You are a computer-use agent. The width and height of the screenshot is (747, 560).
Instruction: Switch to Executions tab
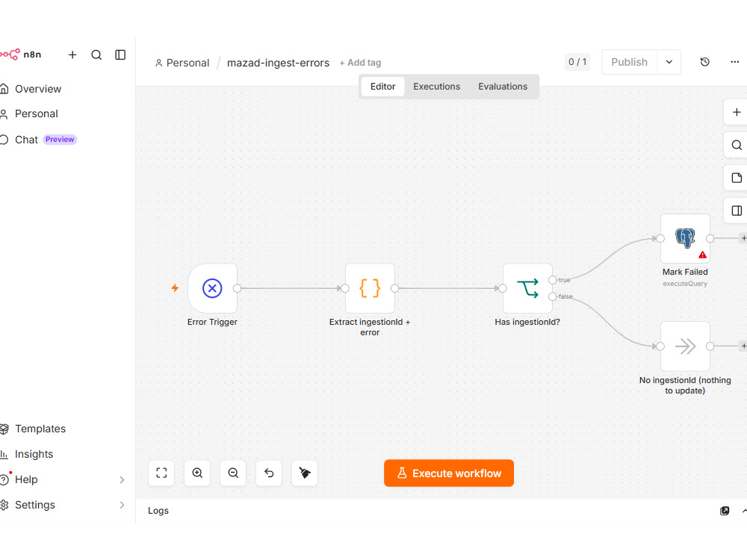(x=437, y=87)
